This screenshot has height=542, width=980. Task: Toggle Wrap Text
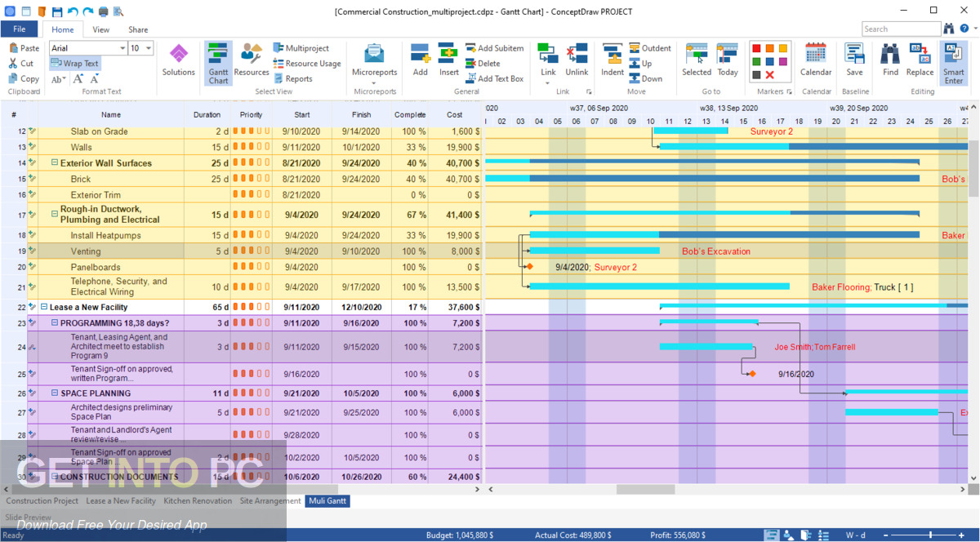pos(74,64)
